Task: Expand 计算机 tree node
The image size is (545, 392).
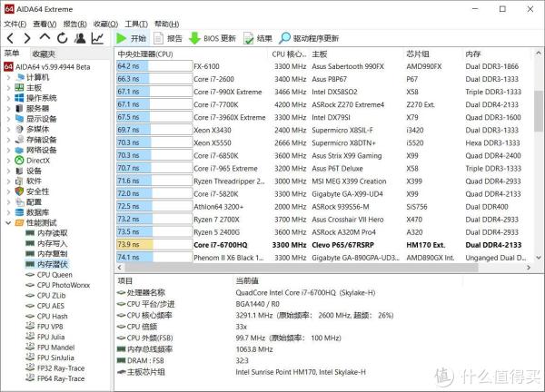Action: pos(9,77)
